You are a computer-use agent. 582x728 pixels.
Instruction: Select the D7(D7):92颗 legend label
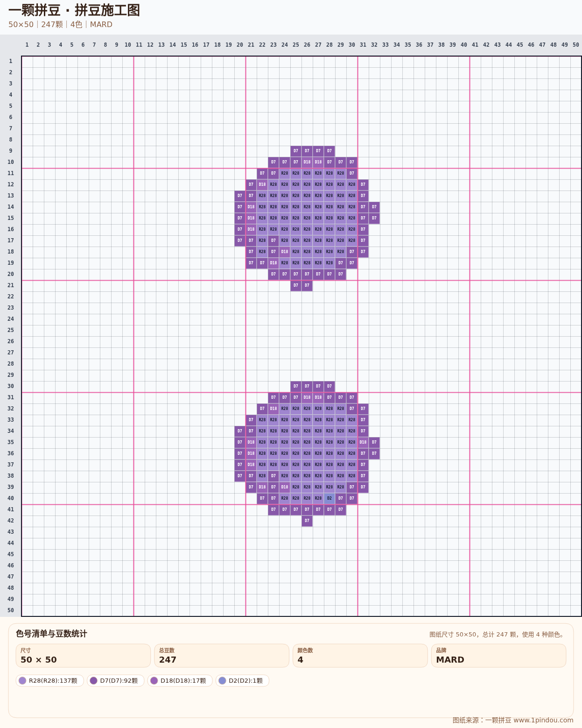119,681
